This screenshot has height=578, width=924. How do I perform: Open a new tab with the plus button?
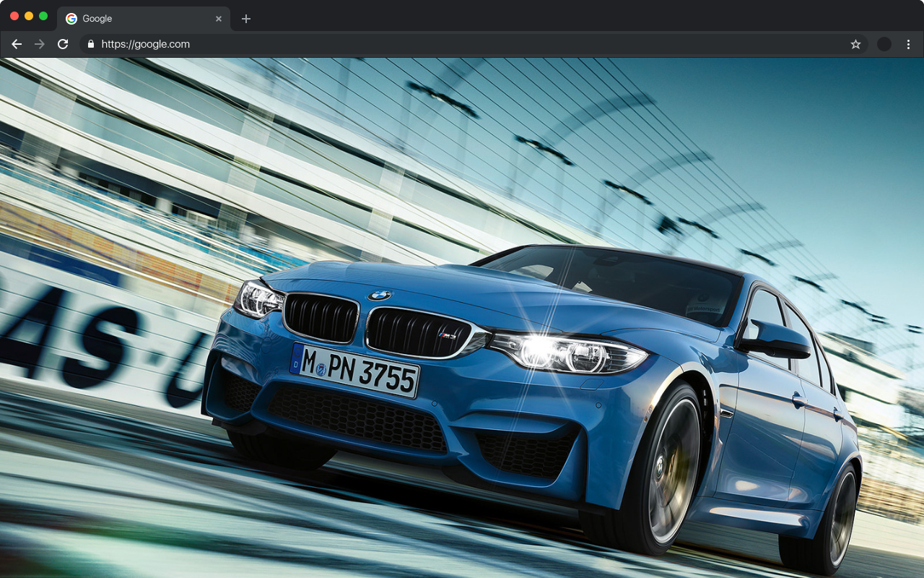click(246, 18)
